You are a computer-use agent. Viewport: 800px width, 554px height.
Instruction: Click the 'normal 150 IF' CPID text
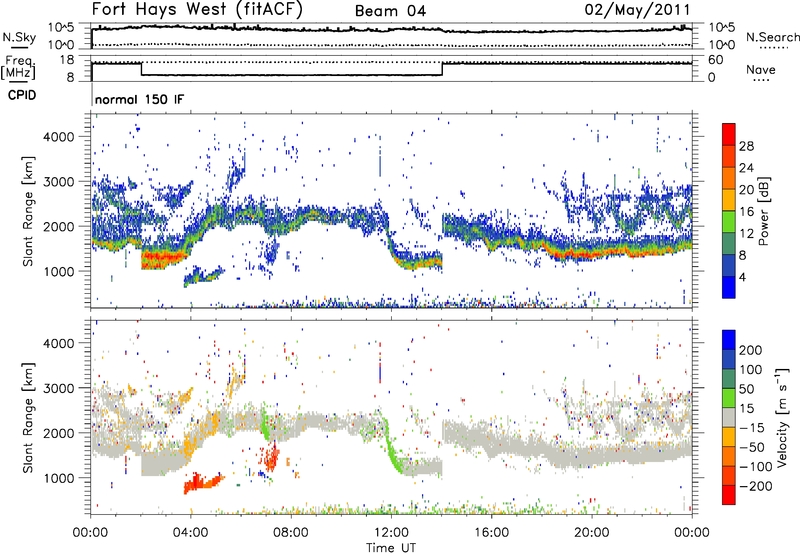(x=139, y=99)
